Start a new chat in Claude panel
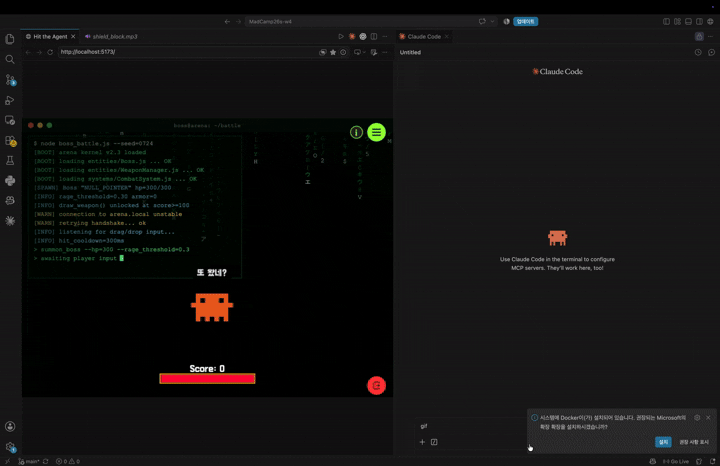720x466 pixels. (711, 52)
